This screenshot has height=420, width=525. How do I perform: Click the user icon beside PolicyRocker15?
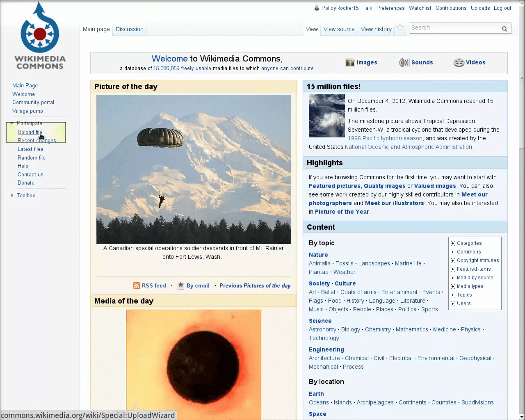pyautogui.click(x=317, y=8)
